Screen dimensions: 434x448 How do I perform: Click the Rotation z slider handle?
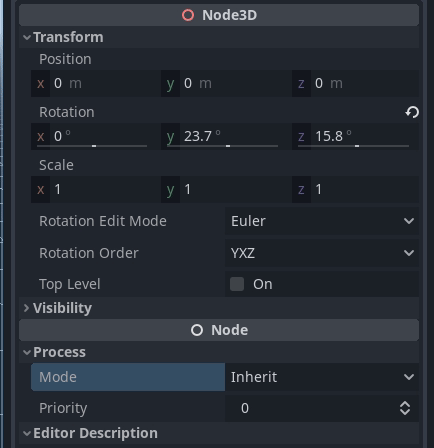point(357,146)
